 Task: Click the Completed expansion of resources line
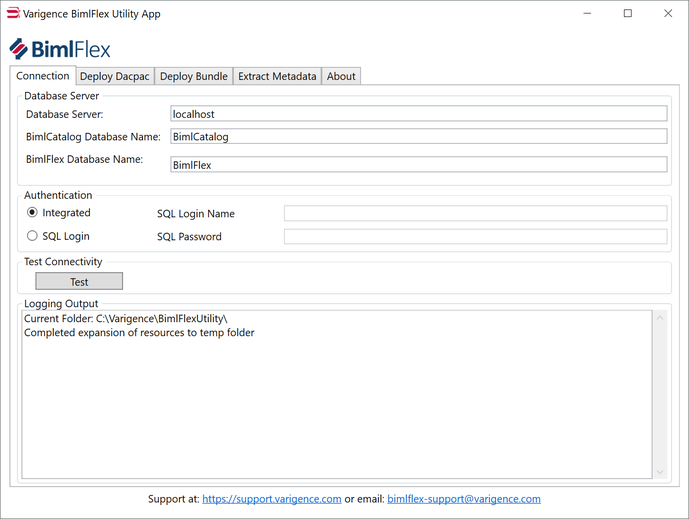point(139,333)
